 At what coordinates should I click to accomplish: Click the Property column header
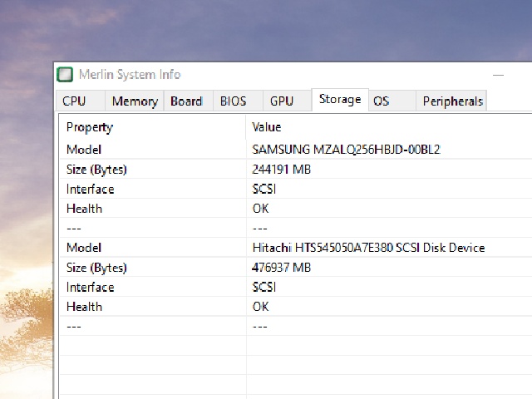90,127
